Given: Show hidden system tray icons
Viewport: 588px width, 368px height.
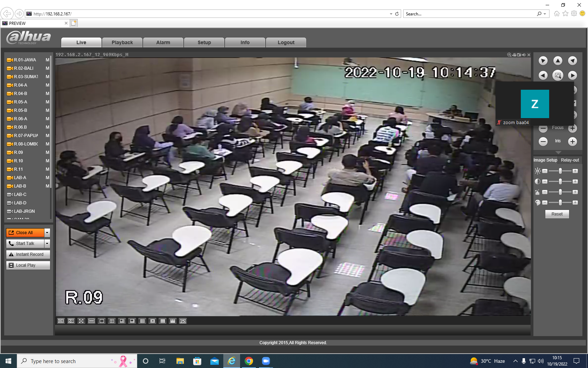Looking at the screenshot, I should [515, 361].
